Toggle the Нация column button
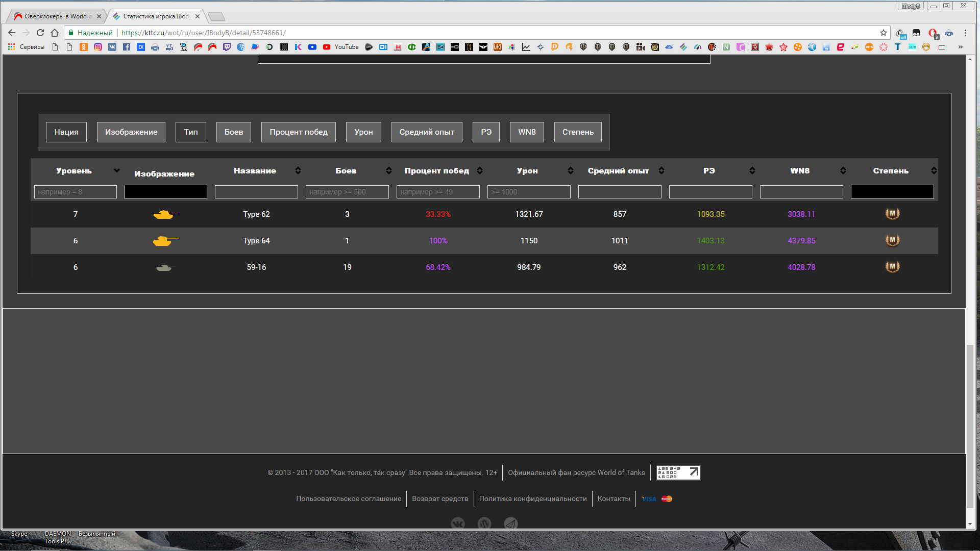 [x=66, y=132]
